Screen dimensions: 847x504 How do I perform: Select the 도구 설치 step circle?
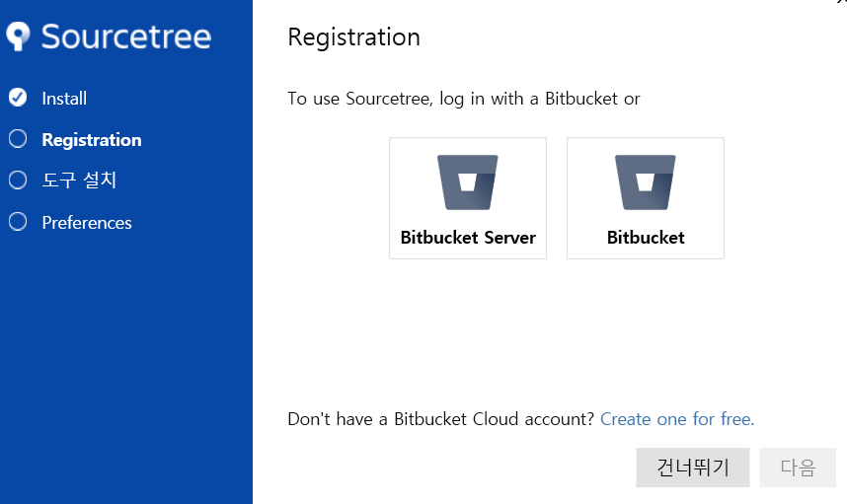click(18, 180)
